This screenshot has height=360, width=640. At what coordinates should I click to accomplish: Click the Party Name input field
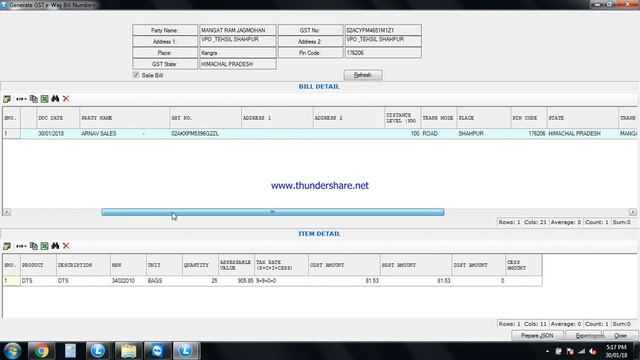(238, 30)
